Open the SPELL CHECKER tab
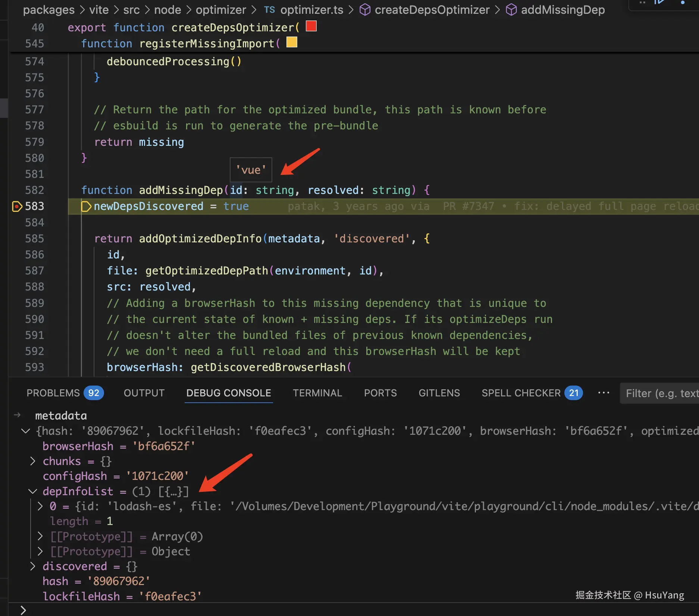699x616 pixels. pyautogui.click(x=532, y=393)
